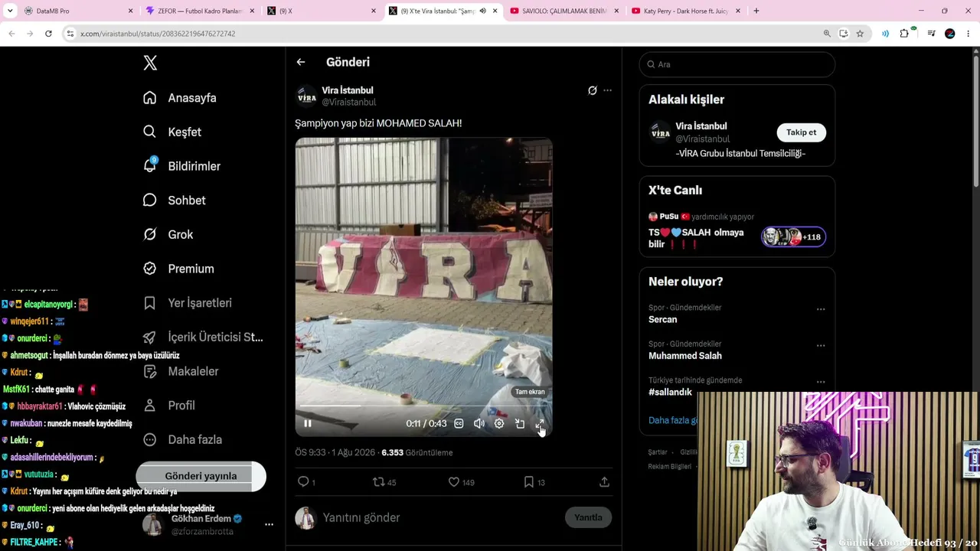Follow Vira İstanbul with Takip et
The image size is (980, 551).
pos(801,132)
